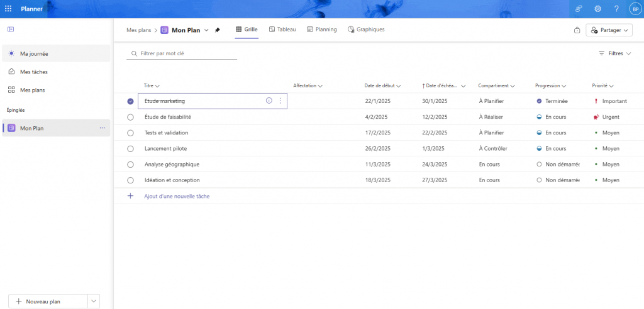Mark Lancement pilote task as complete
Image resolution: width=644 pixels, height=309 pixels.
(x=130, y=149)
